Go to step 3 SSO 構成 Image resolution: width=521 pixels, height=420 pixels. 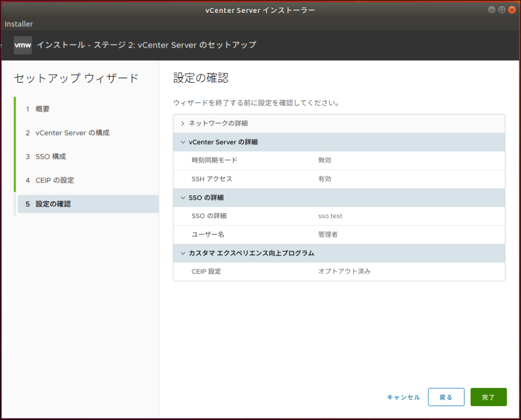[46, 157]
